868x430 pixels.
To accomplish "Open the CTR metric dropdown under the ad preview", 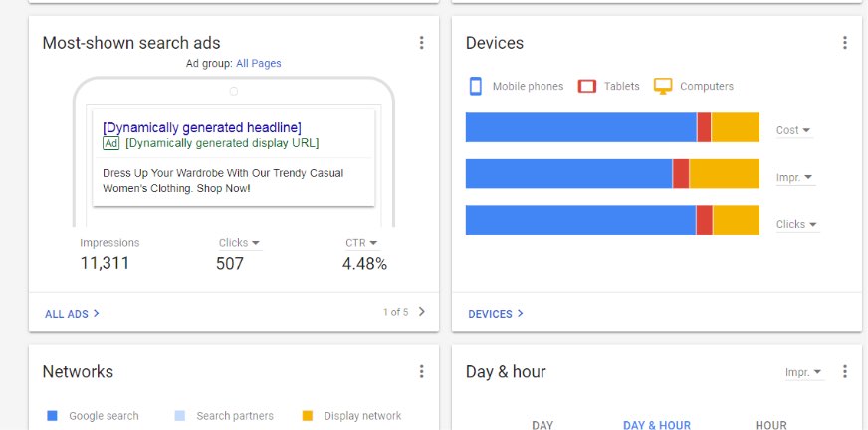I will point(361,243).
